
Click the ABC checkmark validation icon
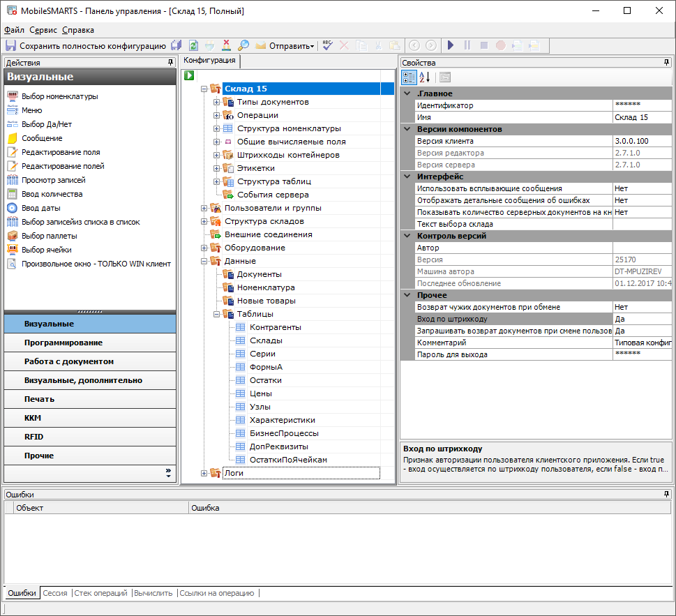(328, 45)
